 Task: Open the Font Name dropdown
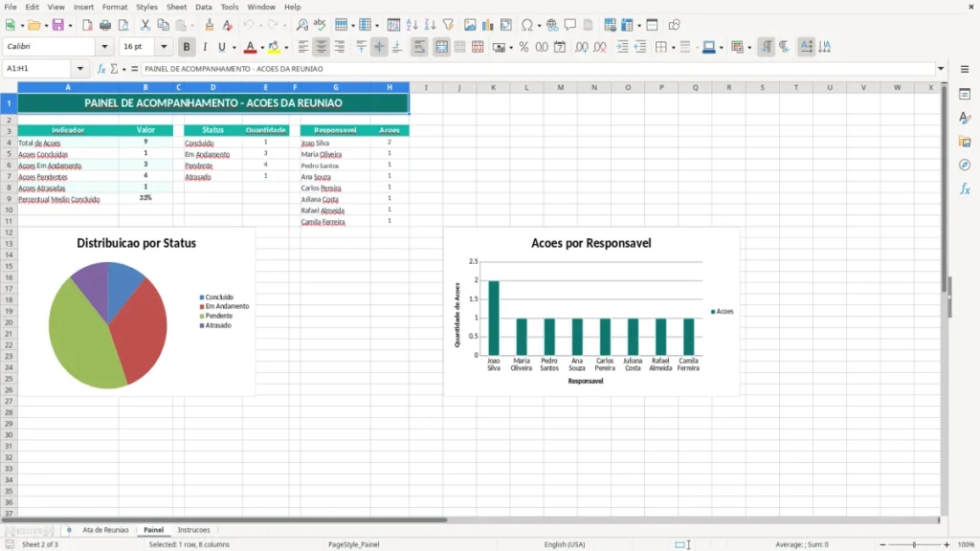point(104,46)
